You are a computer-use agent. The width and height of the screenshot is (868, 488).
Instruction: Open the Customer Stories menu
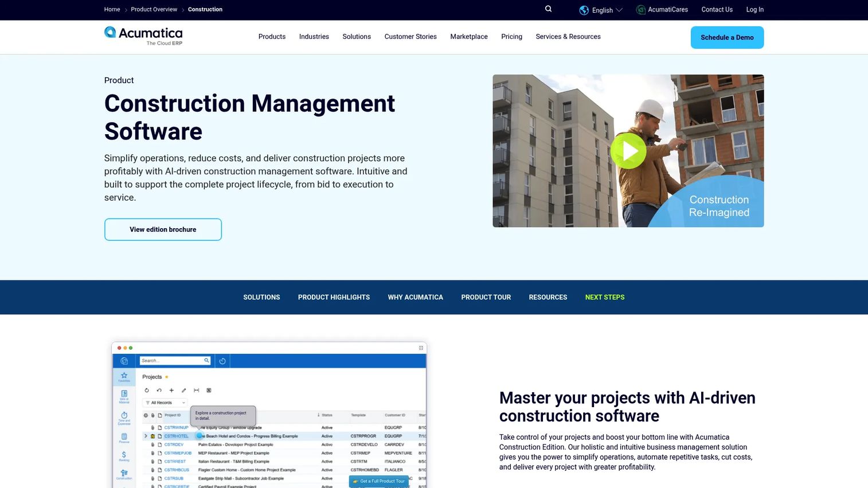click(410, 37)
